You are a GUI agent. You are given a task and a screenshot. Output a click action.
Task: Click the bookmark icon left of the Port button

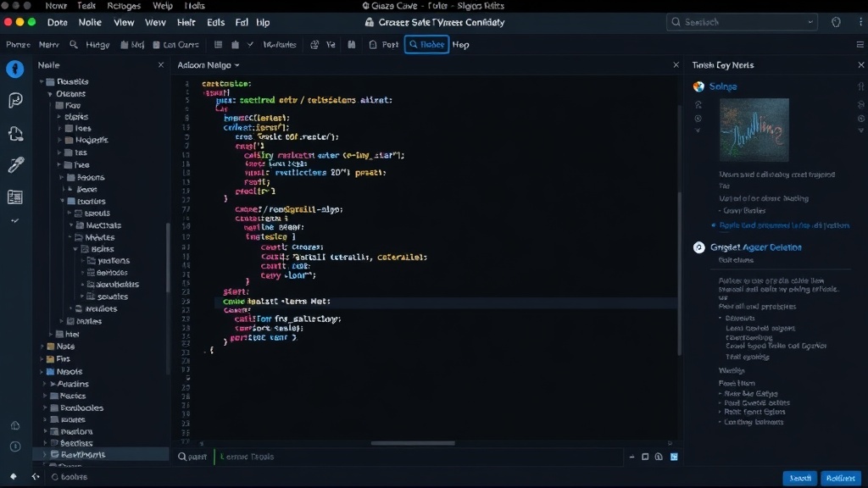point(352,44)
